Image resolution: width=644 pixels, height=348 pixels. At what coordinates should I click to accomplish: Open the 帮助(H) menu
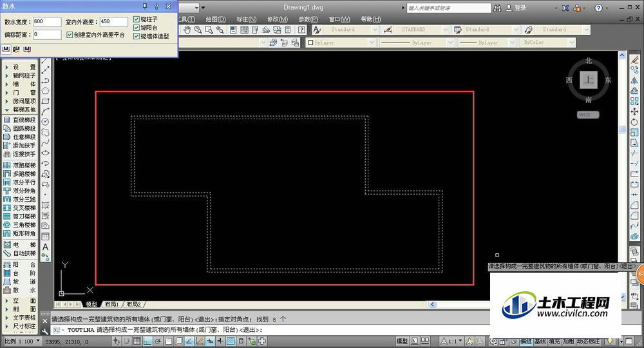371,19
